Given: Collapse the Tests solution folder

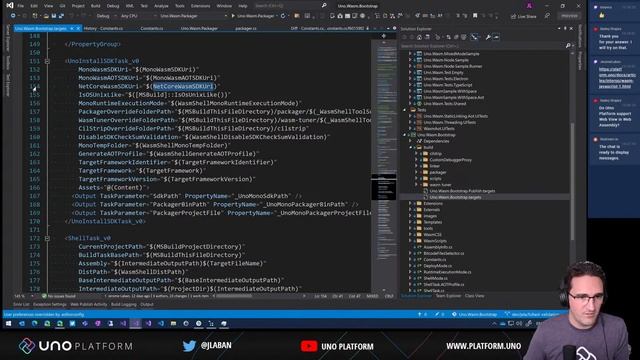Looking at the screenshot, I should point(405,110).
